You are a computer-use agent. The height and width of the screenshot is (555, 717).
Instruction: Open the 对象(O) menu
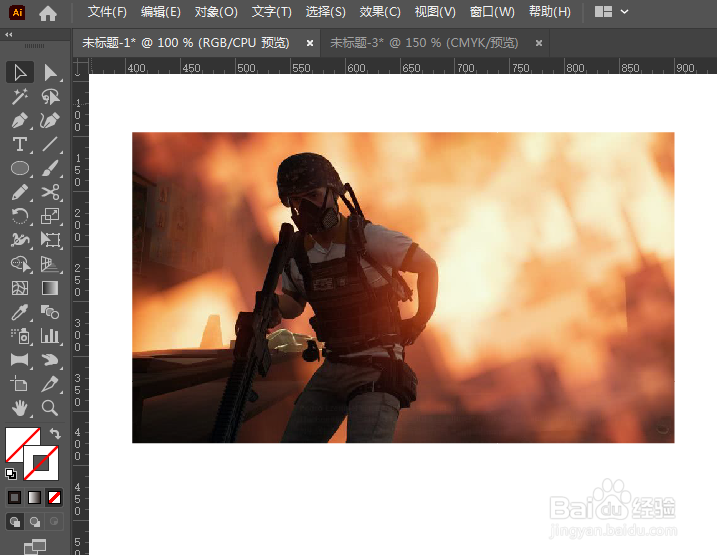[216, 12]
